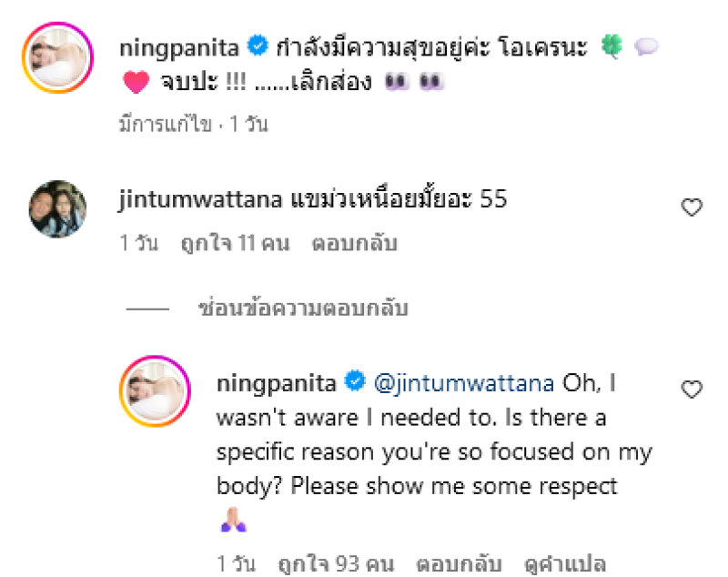Image resolution: width=728 pixels, height=577 pixels.
Task: Like jintumwattana's comment with the heart
Action: click(x=692, y=208)
